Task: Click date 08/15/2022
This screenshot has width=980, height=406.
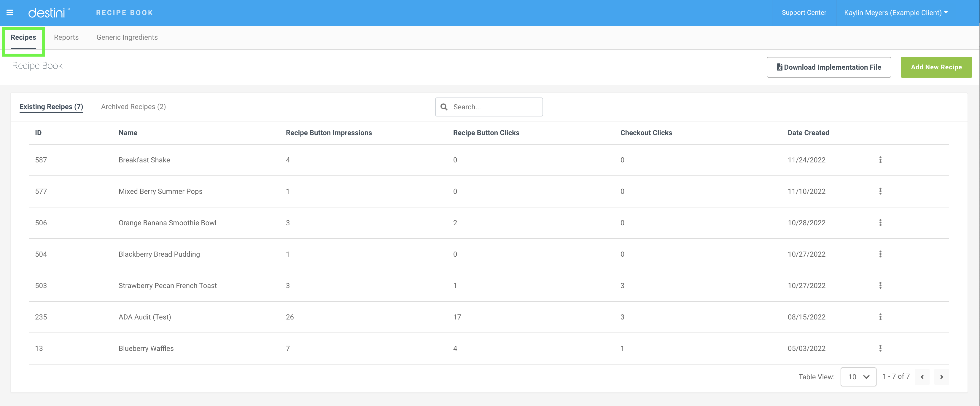Action: tap(806, 317)
